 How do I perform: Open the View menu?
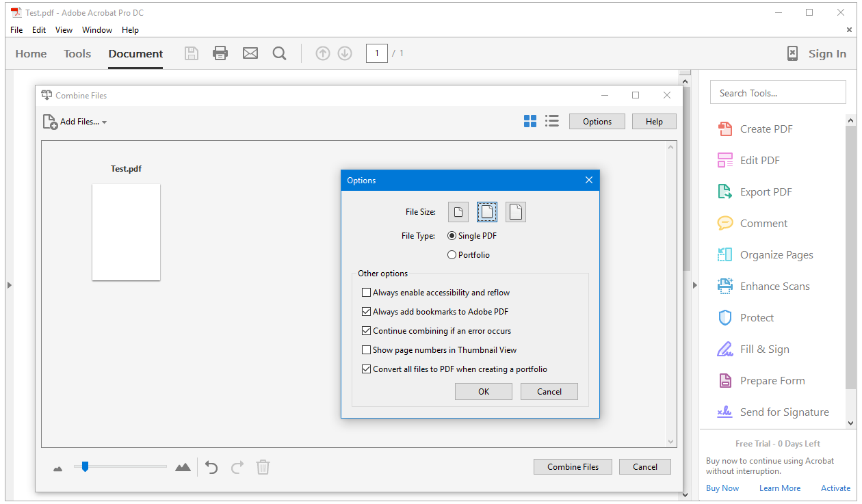point(64,30)
